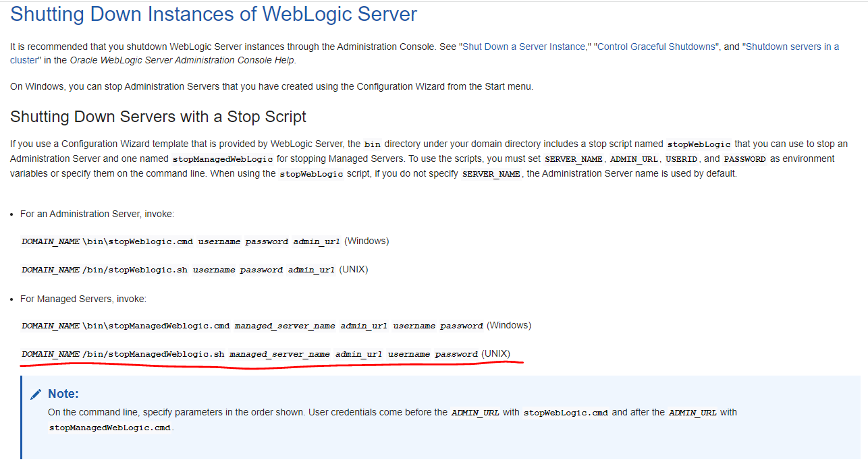This screenshot has height=468, width=868.
Task: Click the "PASSWORD" code term in the paragraph
Action: point(744,159)
